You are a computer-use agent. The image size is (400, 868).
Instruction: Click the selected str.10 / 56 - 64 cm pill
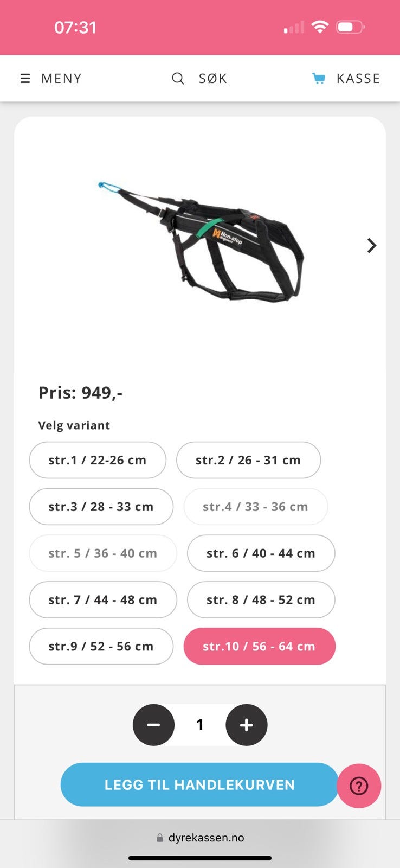[x=260, y=647]
